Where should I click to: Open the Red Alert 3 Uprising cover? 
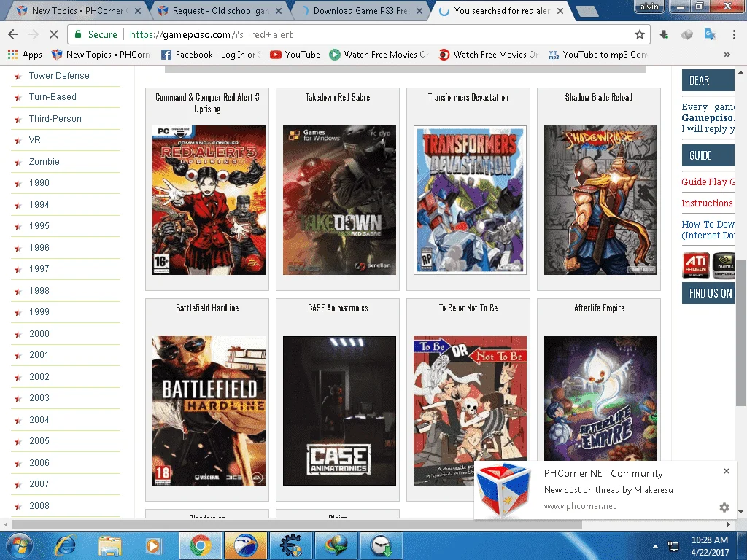pos(209,200)
